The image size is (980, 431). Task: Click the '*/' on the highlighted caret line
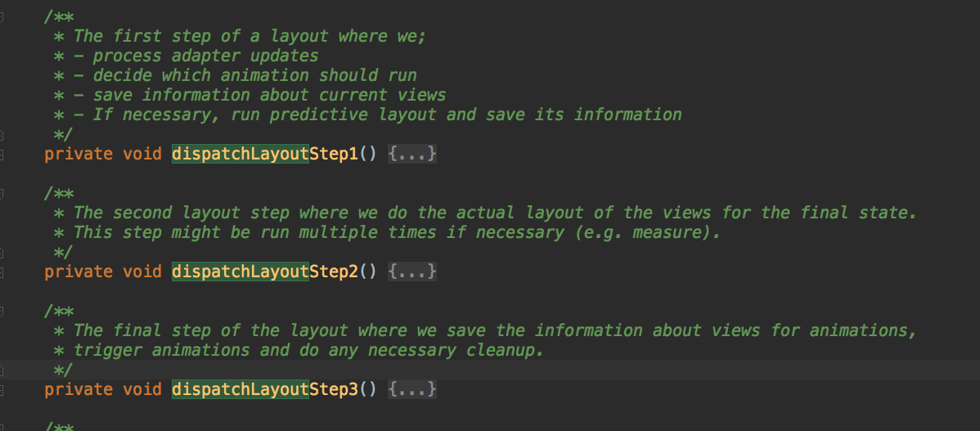(64, 370)
